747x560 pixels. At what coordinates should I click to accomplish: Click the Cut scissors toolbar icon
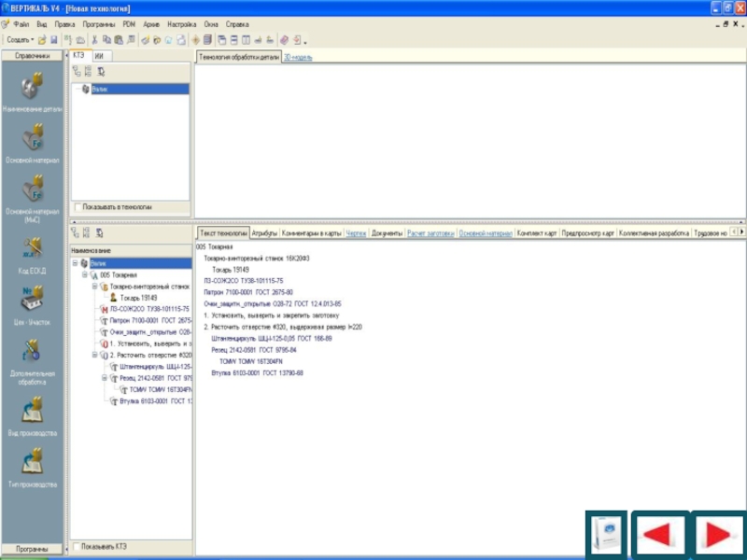click(94, 40)
